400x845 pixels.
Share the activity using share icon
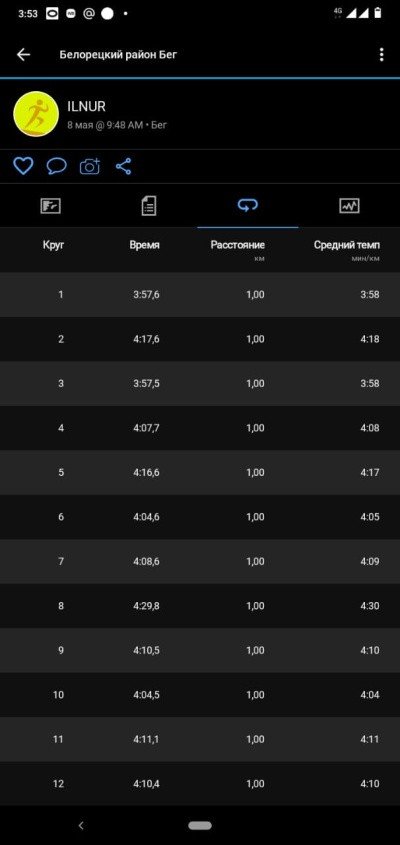[x=123, y=166]
